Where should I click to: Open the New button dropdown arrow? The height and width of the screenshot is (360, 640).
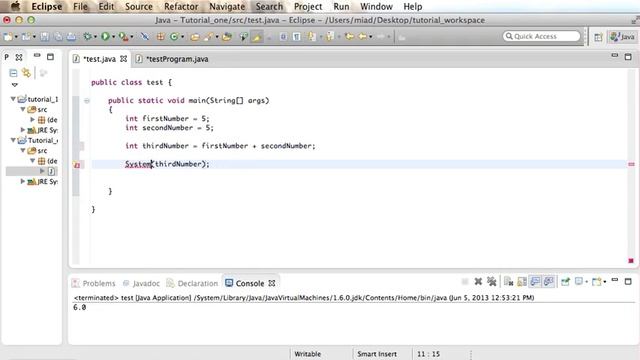coord(16,37)
